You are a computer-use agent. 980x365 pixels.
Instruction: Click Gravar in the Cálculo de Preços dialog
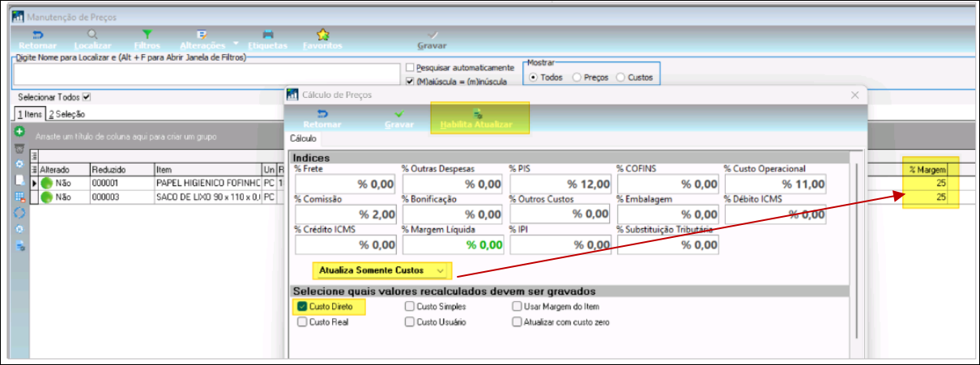point(398,119)
